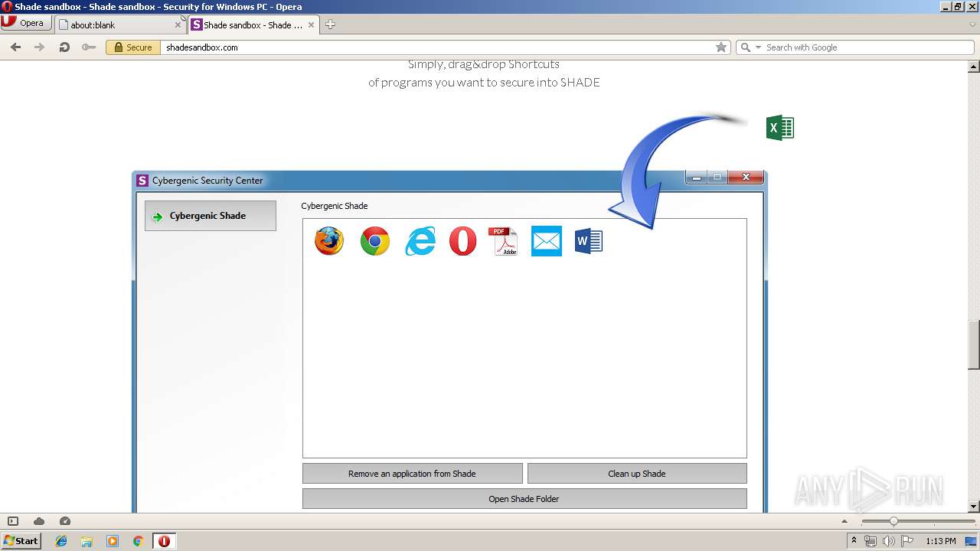Click the Firefox icon in the Shade list

click(x=329, y=241)
